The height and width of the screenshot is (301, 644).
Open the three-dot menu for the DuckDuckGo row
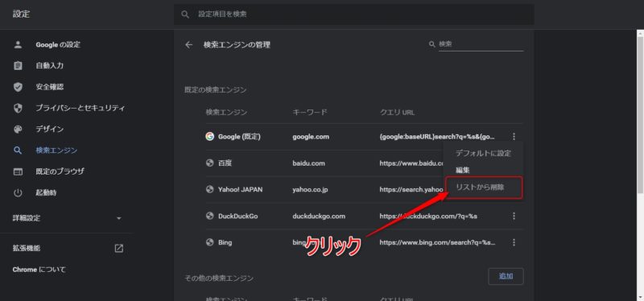(514, 216)
